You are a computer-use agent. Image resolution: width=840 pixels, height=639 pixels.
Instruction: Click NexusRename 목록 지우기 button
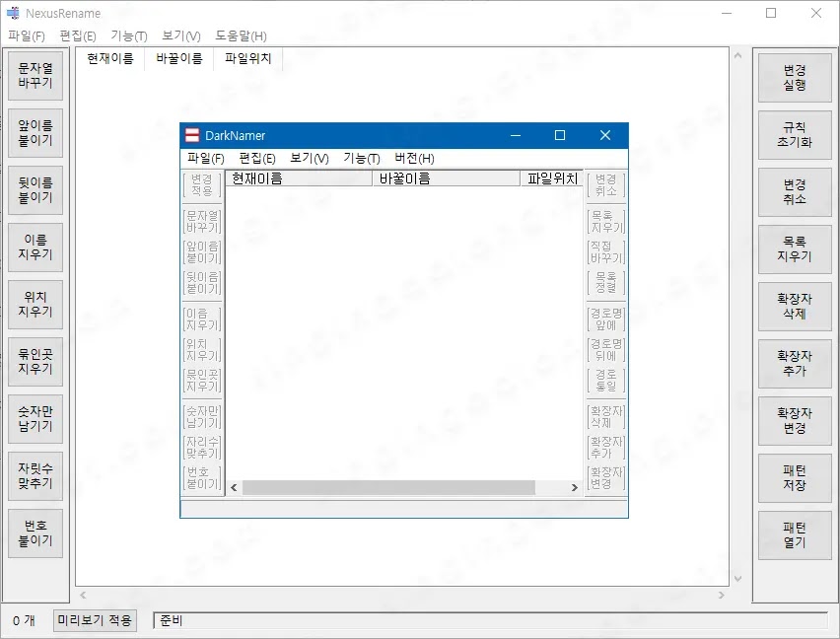click(795, 249)
